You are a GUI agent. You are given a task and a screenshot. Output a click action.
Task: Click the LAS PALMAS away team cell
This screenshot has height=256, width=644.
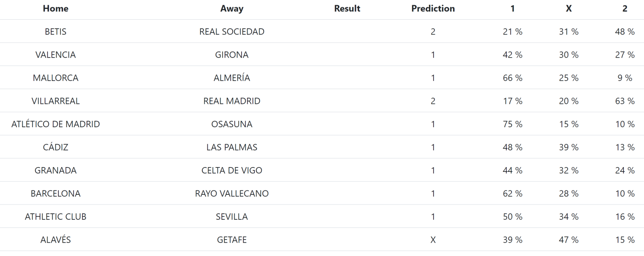coord(232,147)
